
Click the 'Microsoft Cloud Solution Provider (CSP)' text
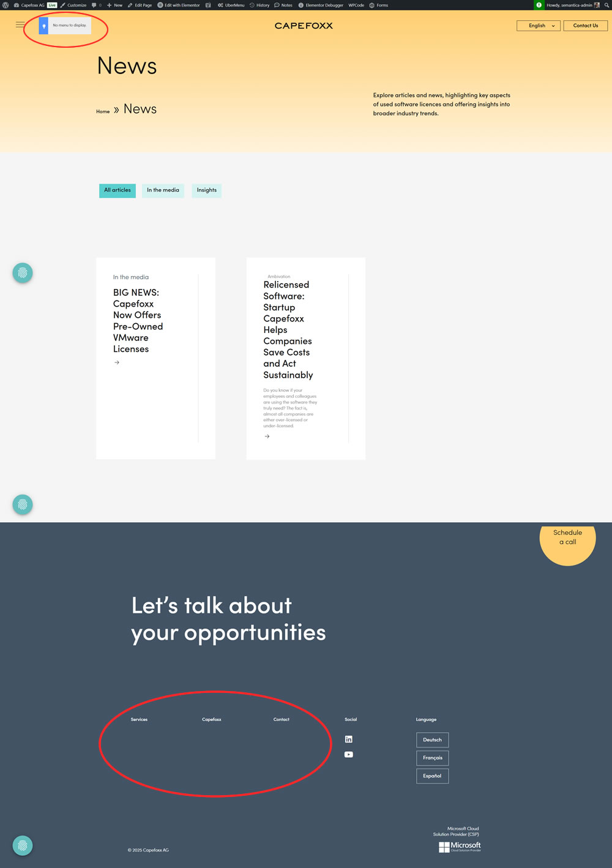click(x=456, y=831)
